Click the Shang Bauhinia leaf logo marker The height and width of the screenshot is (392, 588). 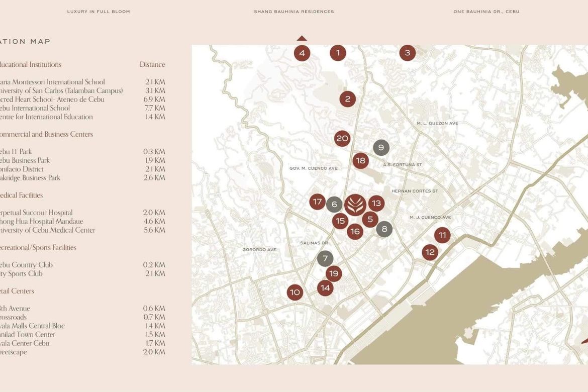point(355,205)
